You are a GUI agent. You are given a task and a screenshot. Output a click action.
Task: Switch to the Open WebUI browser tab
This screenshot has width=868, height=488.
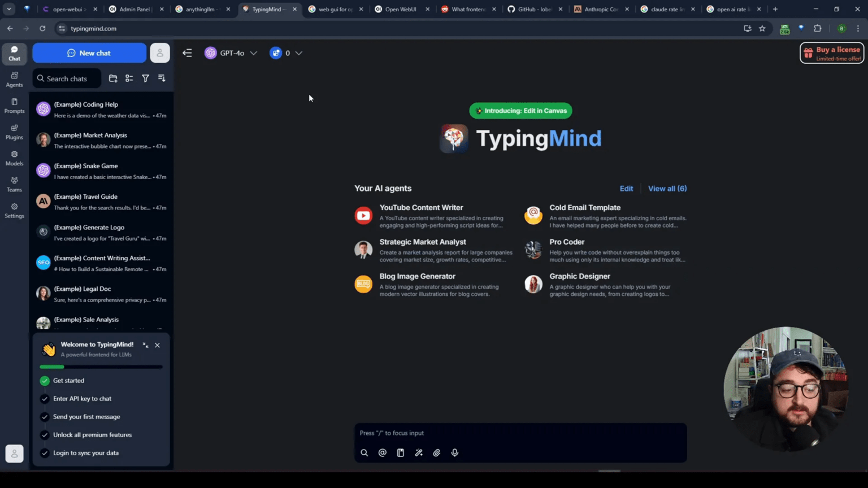coord(400,9)
